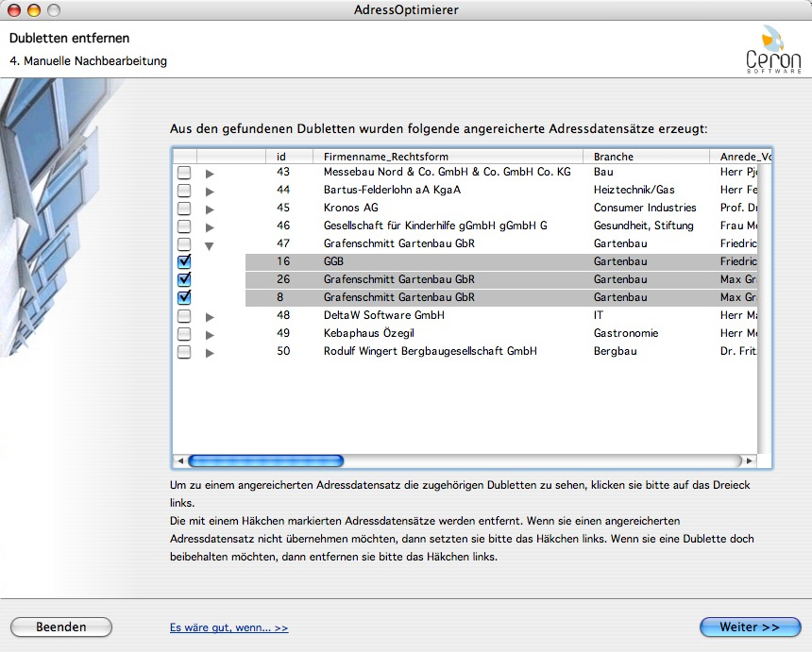Check the box for Messebau Nord row

coord(184,173)
